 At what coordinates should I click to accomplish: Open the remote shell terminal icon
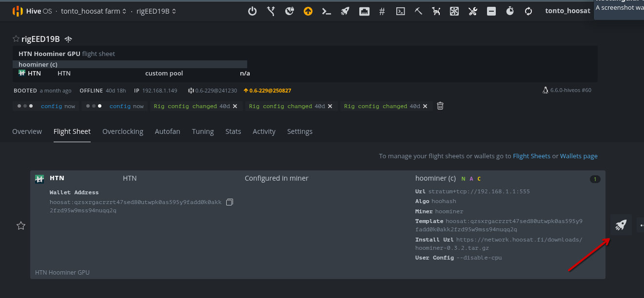pyautogui.click(x=400, y=11)
